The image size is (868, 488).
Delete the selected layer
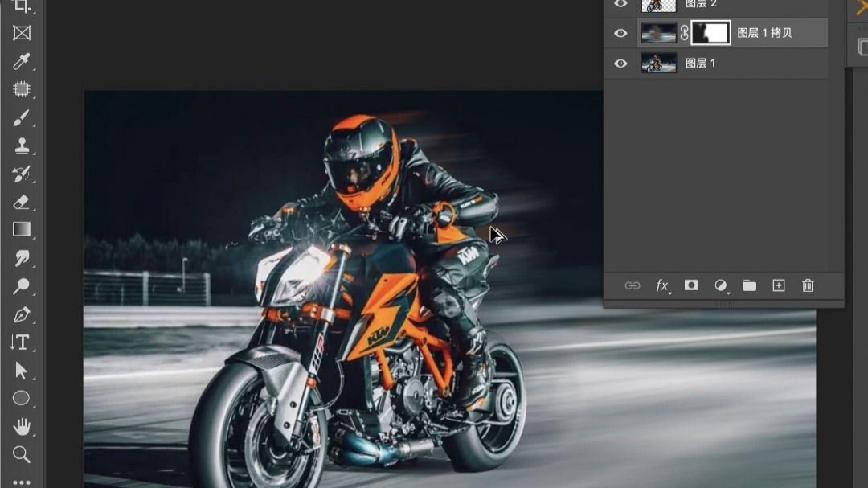click(x=809, y=286)
